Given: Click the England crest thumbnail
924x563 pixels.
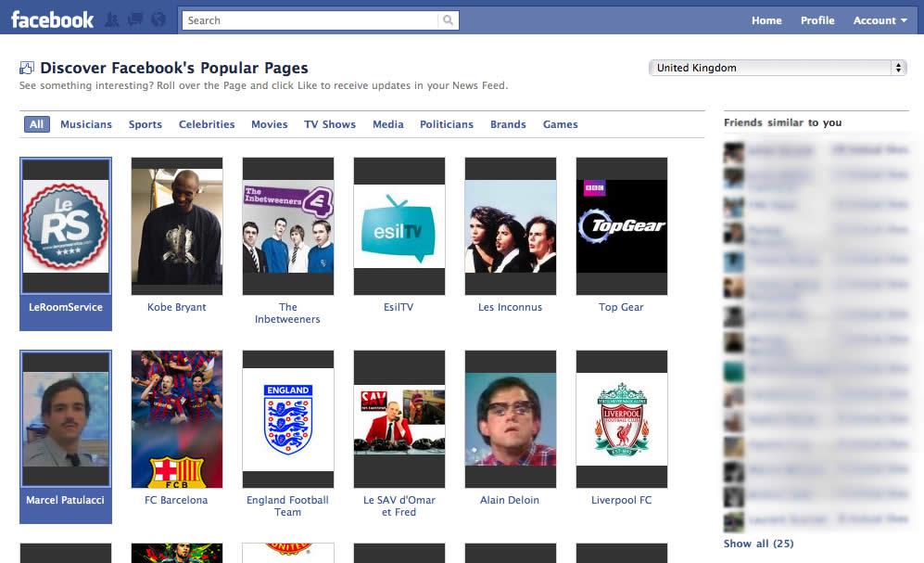Looking at the screenshot, I should click(288, 419).
